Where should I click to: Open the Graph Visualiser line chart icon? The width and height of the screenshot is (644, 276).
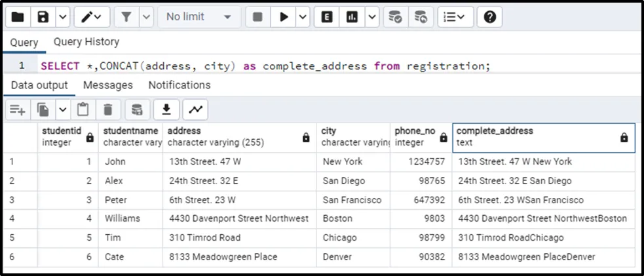[x=195, y=109]
